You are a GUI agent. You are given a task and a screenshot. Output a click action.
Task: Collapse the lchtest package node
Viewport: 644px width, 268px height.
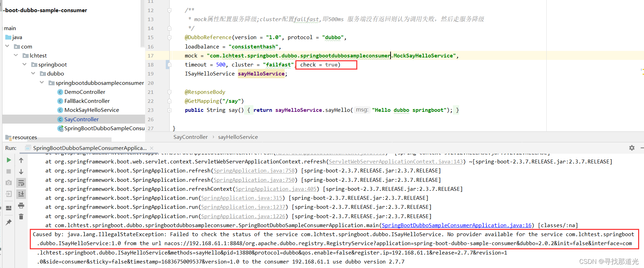point(16,55)
